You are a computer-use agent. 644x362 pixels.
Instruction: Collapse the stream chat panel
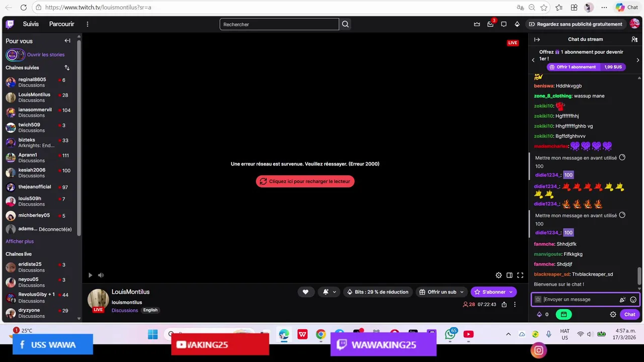[537, 39]
